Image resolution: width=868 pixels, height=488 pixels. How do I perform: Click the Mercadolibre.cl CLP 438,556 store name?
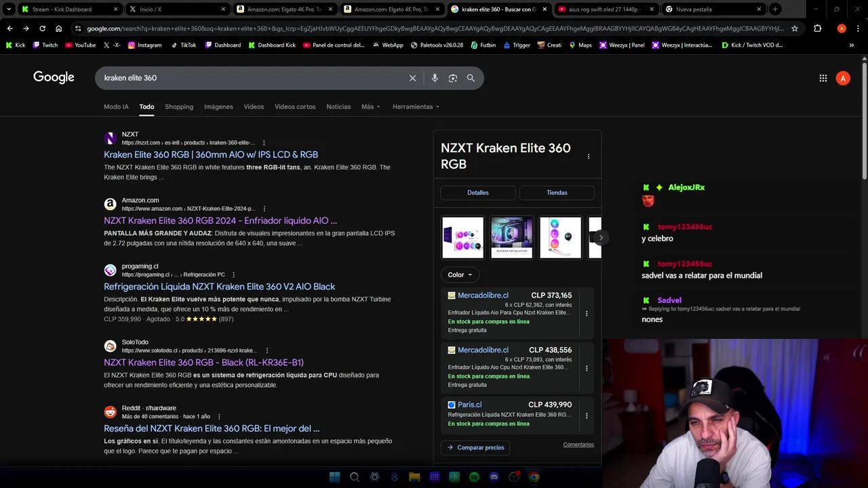[483, 350]
